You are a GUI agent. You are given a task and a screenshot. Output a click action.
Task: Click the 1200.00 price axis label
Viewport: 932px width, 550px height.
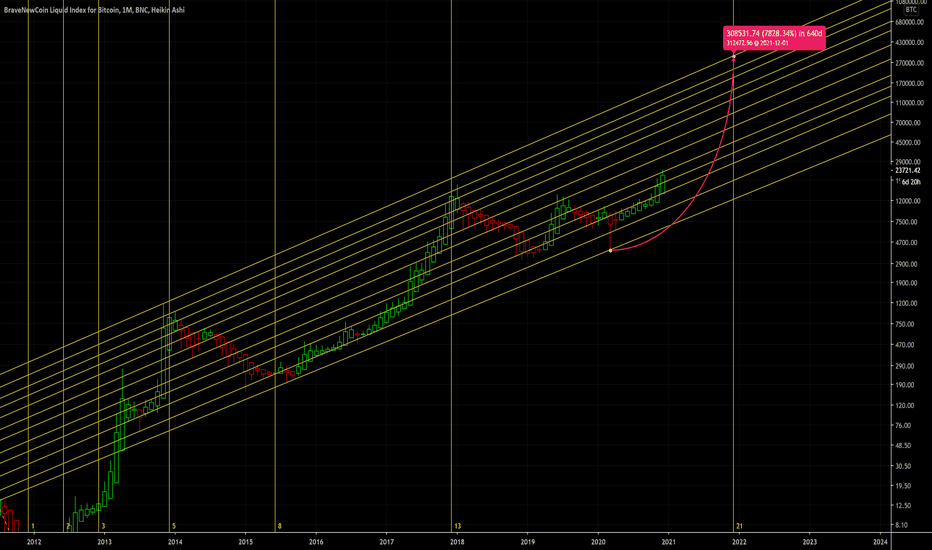click(x=908, y=303)
